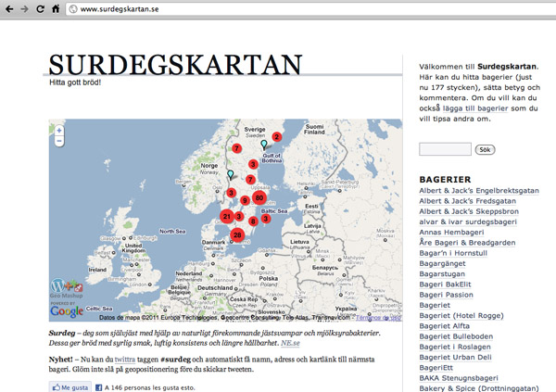
Task: Click the Facebook icon beside like count
Action: [x=98, y=387]
